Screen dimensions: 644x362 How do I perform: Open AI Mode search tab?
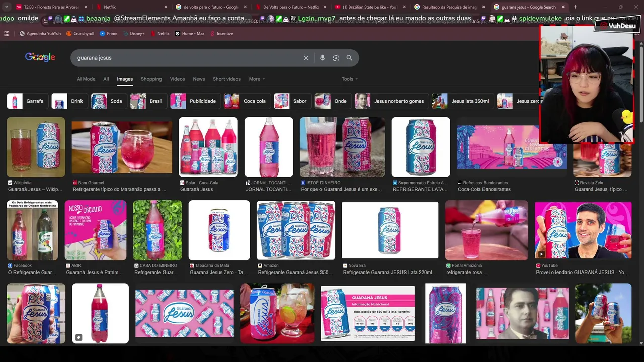click(86, 79)
